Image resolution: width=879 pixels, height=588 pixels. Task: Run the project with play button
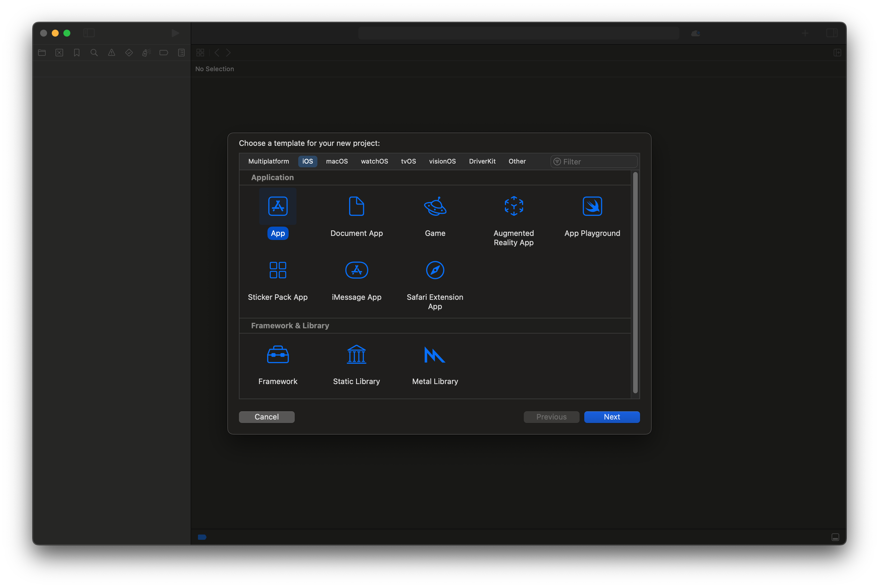pos(175,33)
